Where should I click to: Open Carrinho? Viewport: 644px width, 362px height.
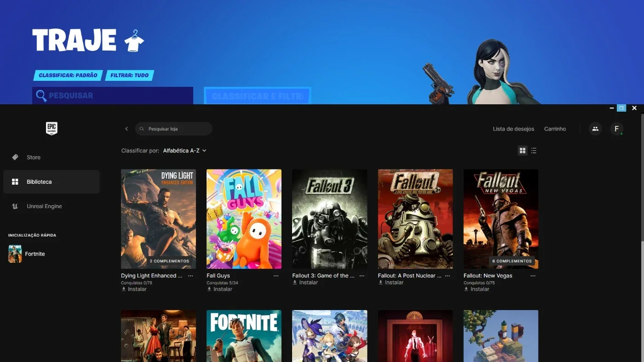(x=555, y=129)
